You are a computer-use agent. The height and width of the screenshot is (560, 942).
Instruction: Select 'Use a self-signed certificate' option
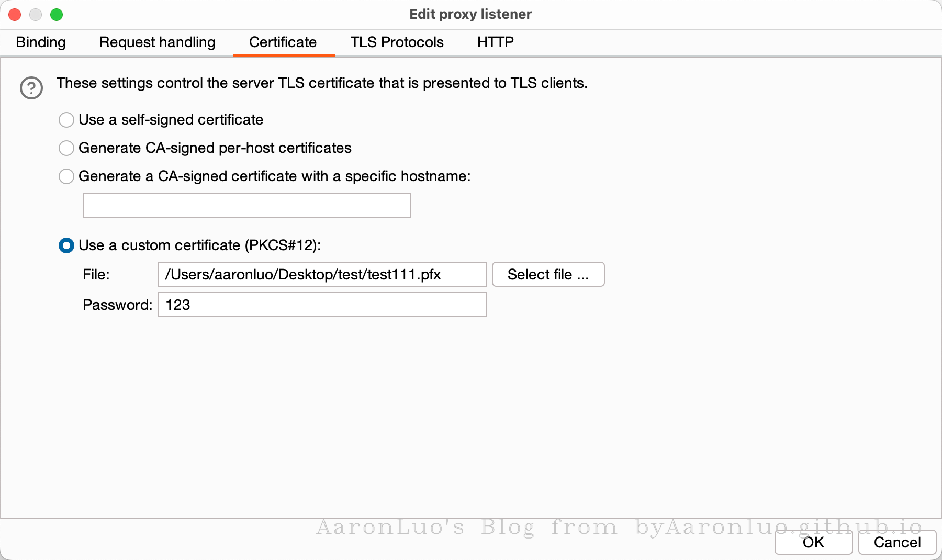pos(66,120)
